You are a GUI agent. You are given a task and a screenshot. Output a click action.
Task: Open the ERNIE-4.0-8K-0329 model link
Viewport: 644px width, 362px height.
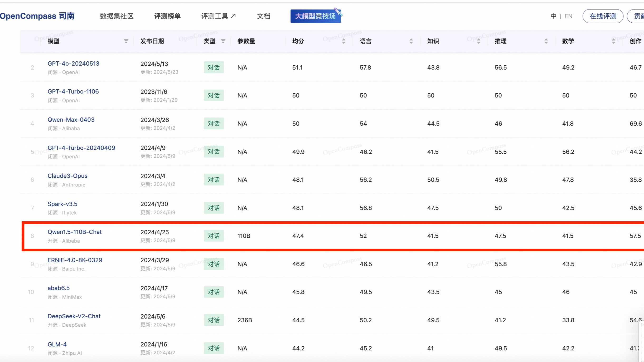pos(75,260)
